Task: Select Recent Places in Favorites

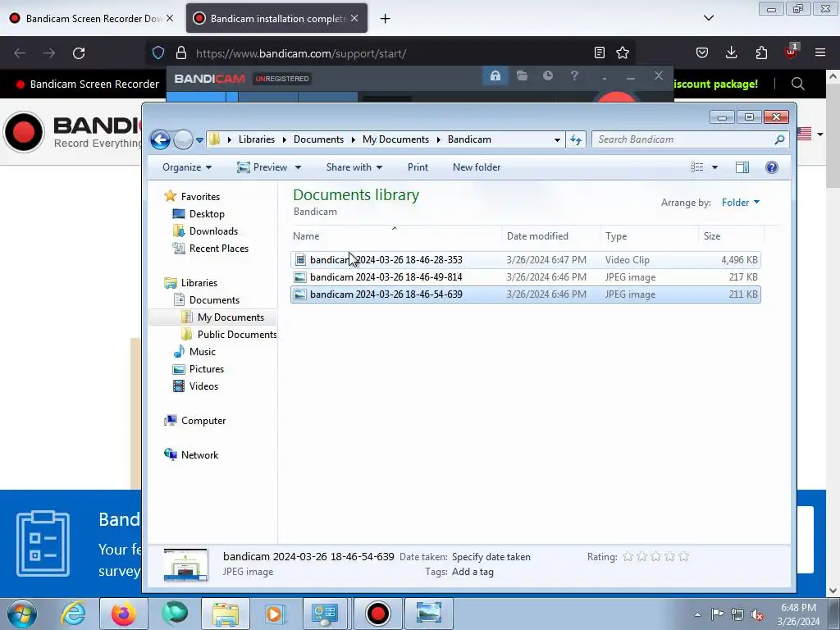Action: tap(218, 248)
